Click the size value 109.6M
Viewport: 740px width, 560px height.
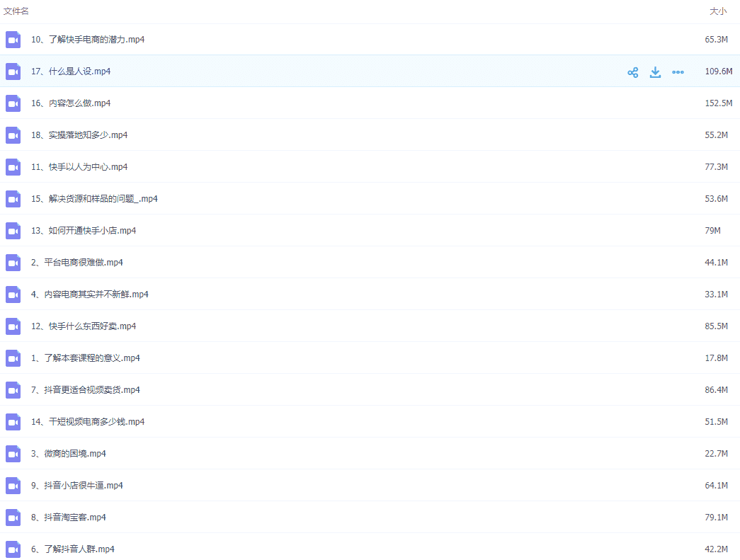pyautogui.click(x=719, y=72)
